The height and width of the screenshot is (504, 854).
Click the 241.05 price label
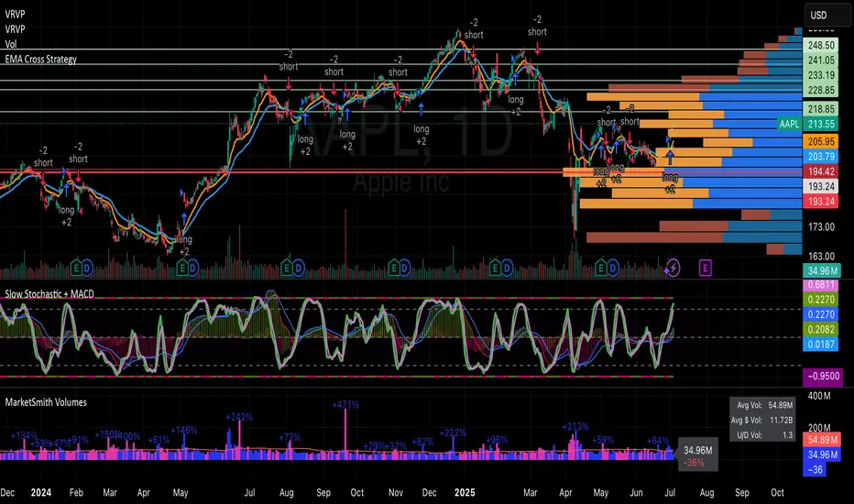tap(821, 60)
